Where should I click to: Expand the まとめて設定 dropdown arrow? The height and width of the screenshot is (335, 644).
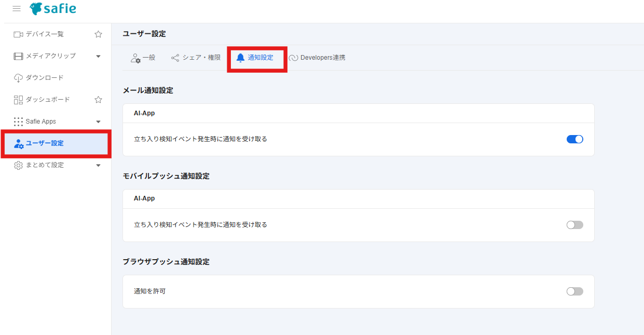tap(99, 165)
